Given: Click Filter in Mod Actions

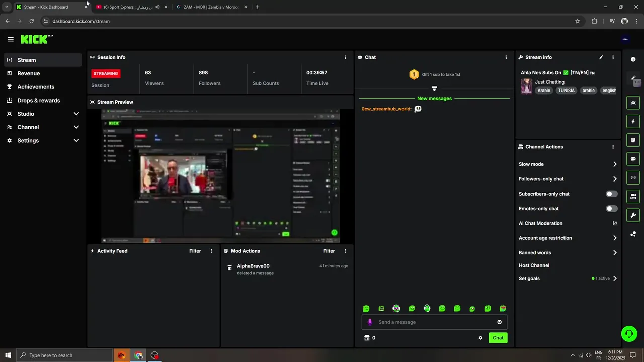Looking at the screenshot, I should click(329, 251).
